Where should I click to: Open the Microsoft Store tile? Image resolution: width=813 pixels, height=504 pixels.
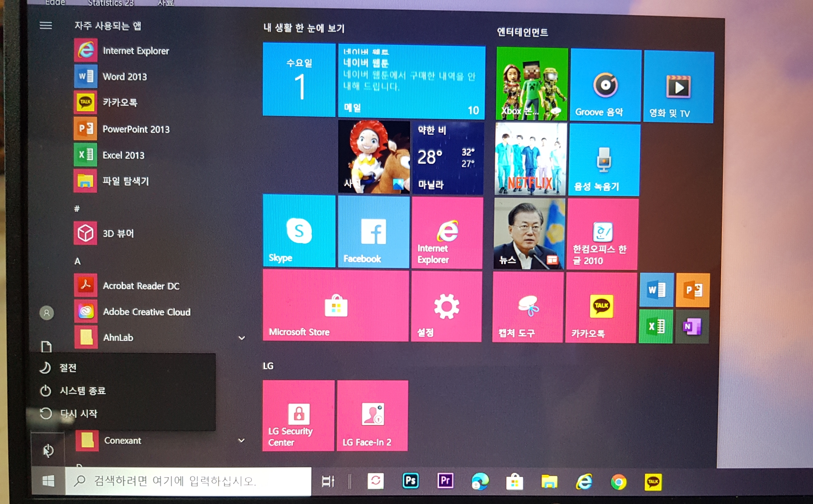pyautogui.click(x=336, y=306)
